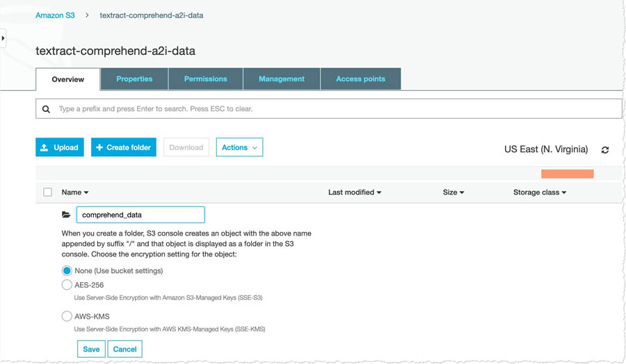Sort by Last modified column
Image resolution: width=626 pixels, height=364 pixels.
(x=355, y=192)
